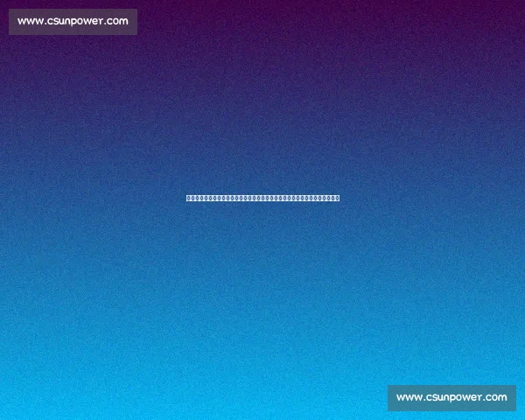525x420 pixels.
Task: Select the middle of the center text strip
Action: pos(262,198)
